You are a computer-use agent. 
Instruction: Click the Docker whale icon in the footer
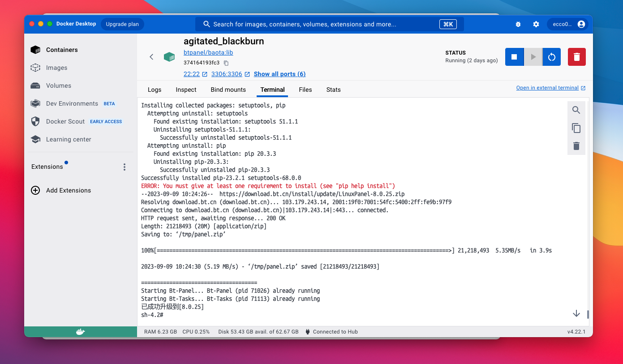pos(81,332)
